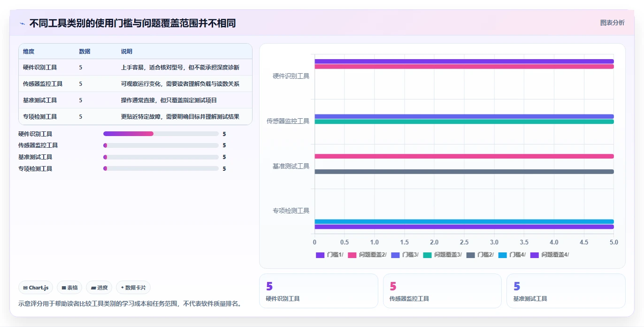Click the description starting 操作通常直接

click(169, 100)
